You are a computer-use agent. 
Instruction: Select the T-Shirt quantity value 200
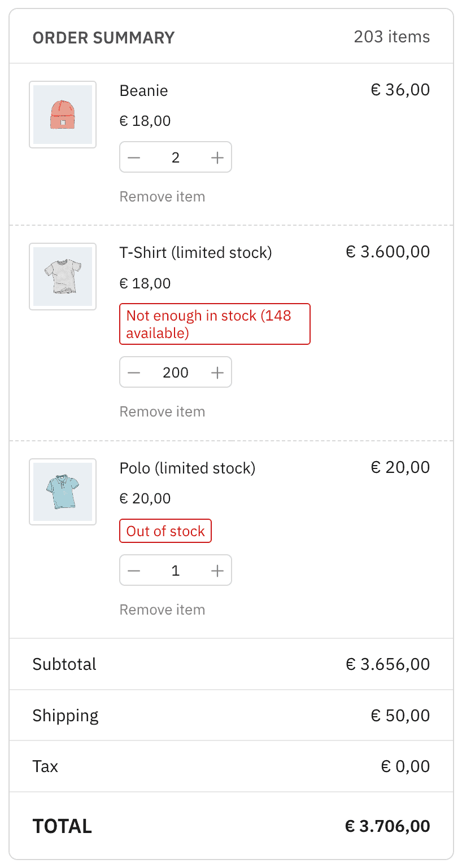click(176, 372)
